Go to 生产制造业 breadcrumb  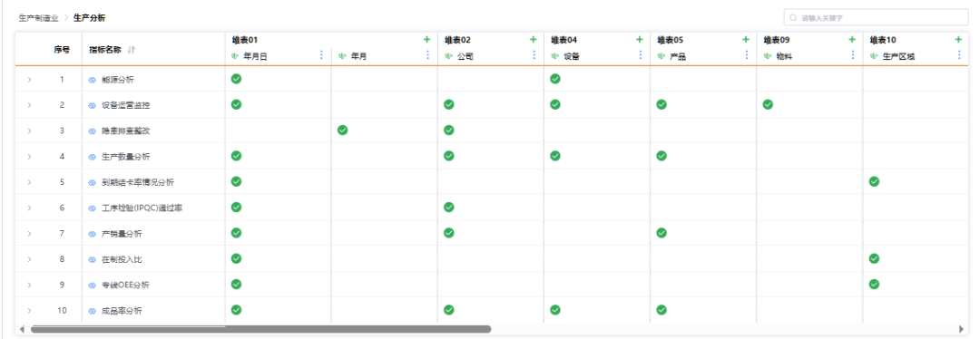(39, 18)
